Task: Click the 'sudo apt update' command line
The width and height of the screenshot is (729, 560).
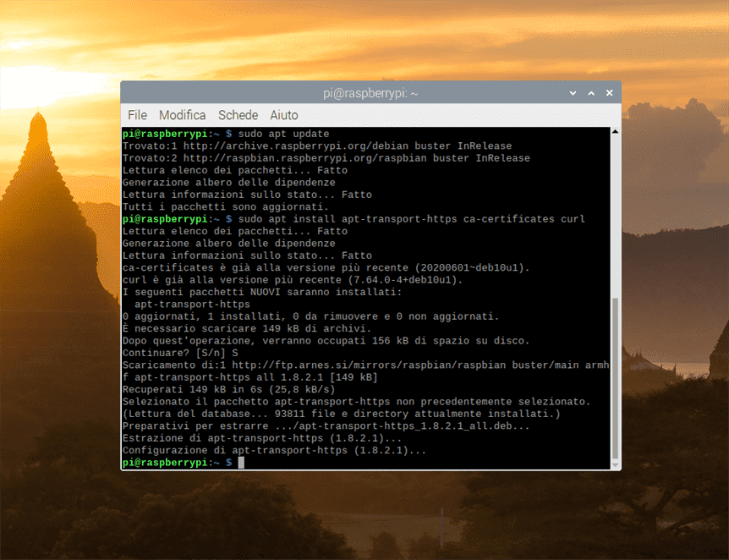Action: tap(283, 135)
